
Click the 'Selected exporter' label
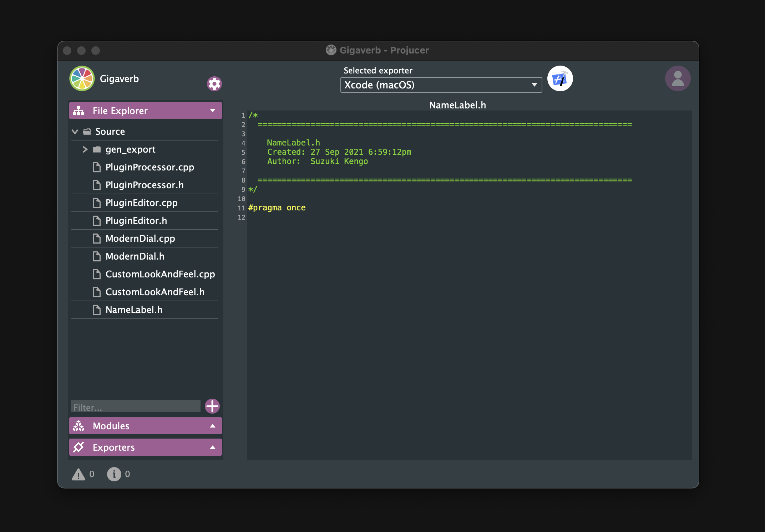coord(378,71)
